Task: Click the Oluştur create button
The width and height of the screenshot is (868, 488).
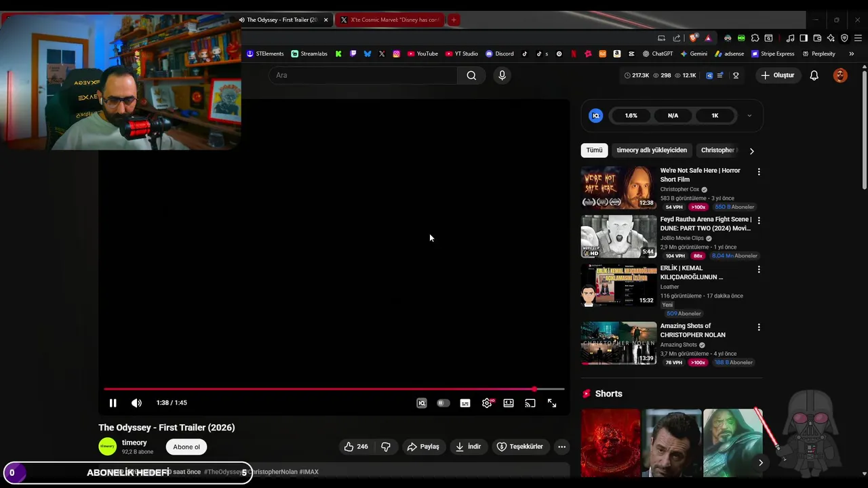Action: click(x=777, y=75)
